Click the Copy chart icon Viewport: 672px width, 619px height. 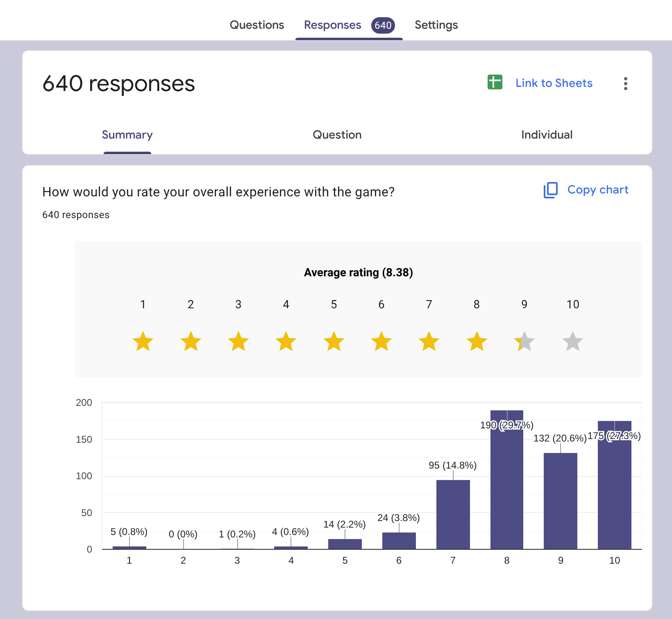coord(551,190)
